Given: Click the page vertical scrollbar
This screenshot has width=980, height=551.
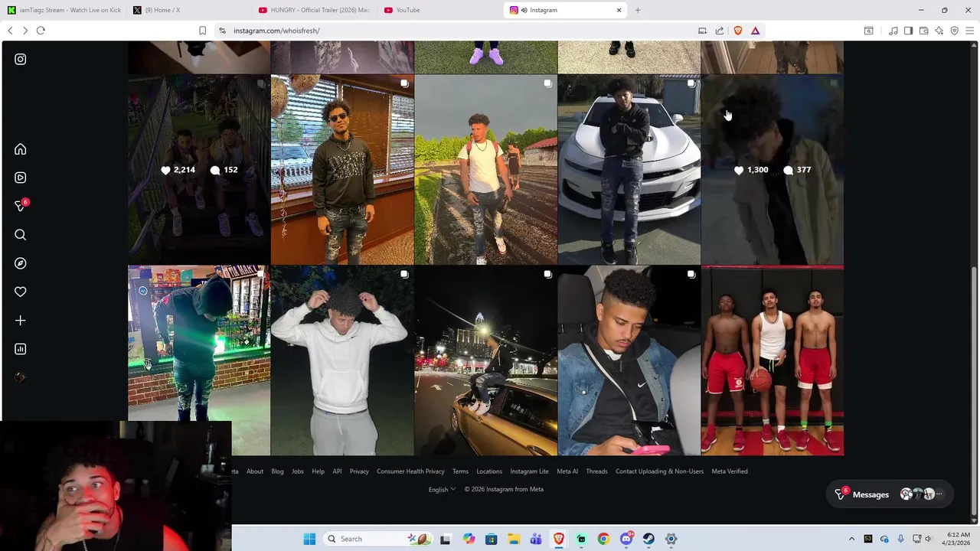Looking at the screenshot, I should click(x=974, y=390).
